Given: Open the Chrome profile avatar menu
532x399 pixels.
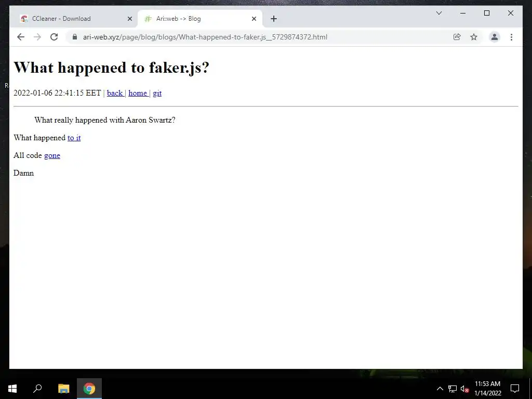Looking at the screenshot, I should click(x=495, y=37).
